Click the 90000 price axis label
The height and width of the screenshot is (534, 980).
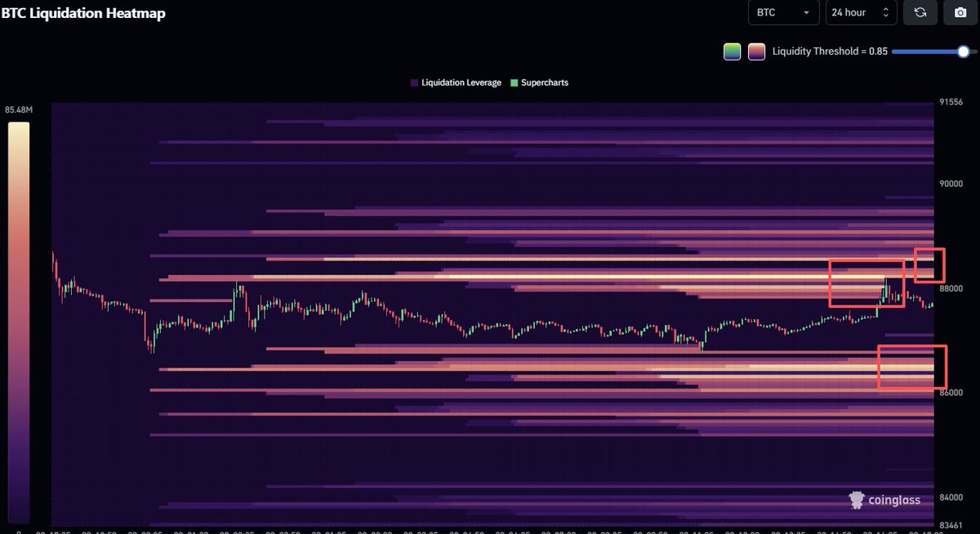point(952,184)
